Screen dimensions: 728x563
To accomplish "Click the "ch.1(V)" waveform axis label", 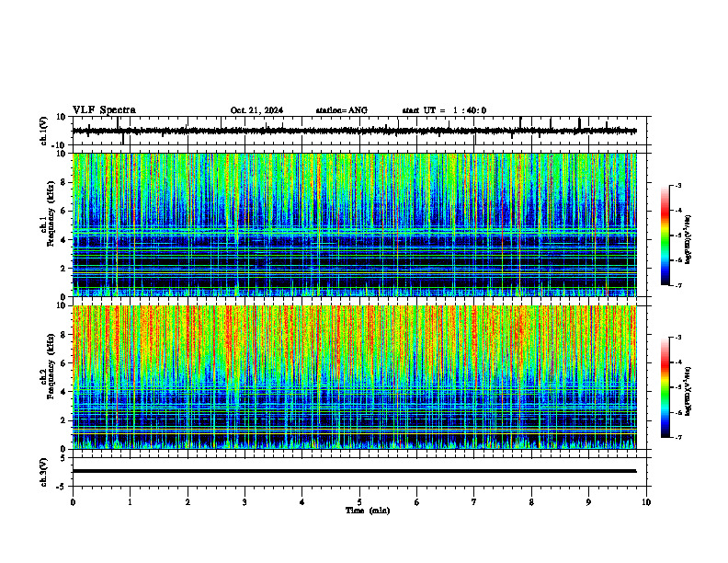I will [44, 131].
